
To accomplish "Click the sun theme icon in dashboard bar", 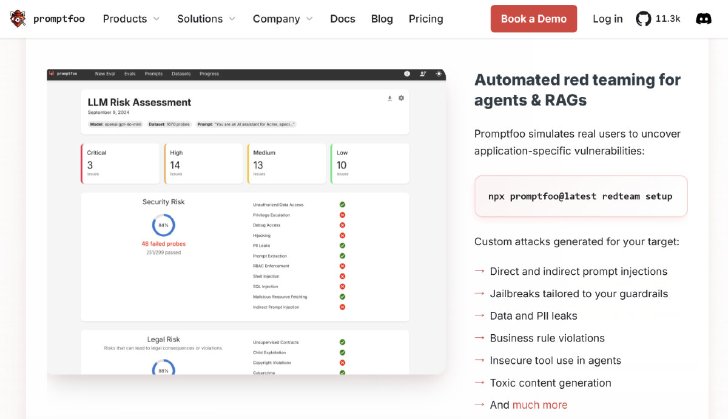I will (438, 74).
